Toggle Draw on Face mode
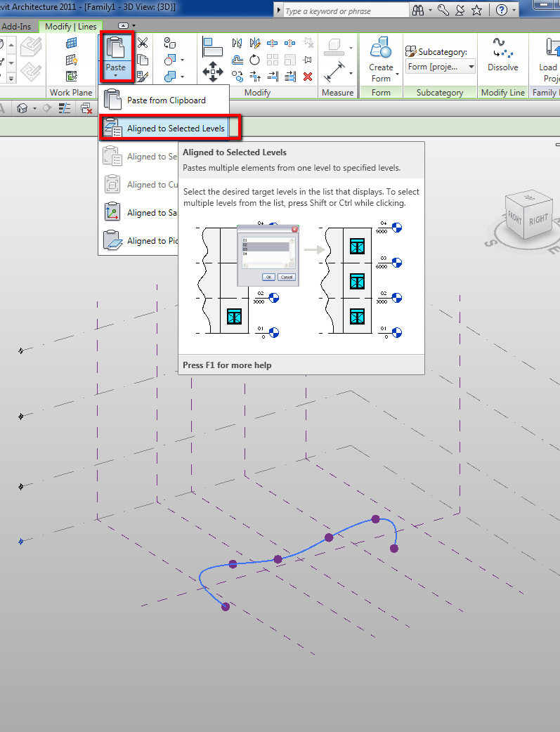Viewport: 560px width, 732px height. click(31, 46)
